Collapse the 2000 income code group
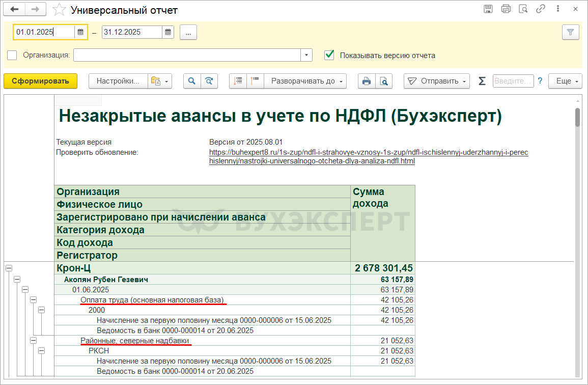This screenshot has width=588, height=385. (x=42, y=310)
